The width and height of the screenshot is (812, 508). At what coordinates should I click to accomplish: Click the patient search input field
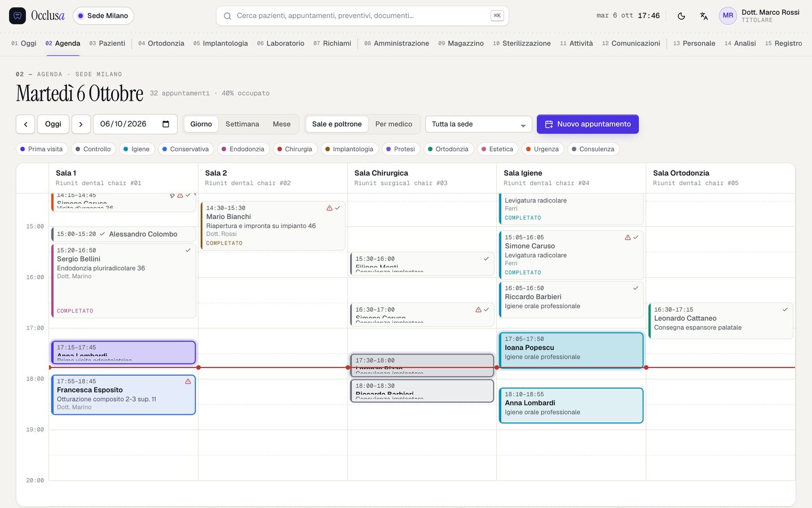pos(363,16)
